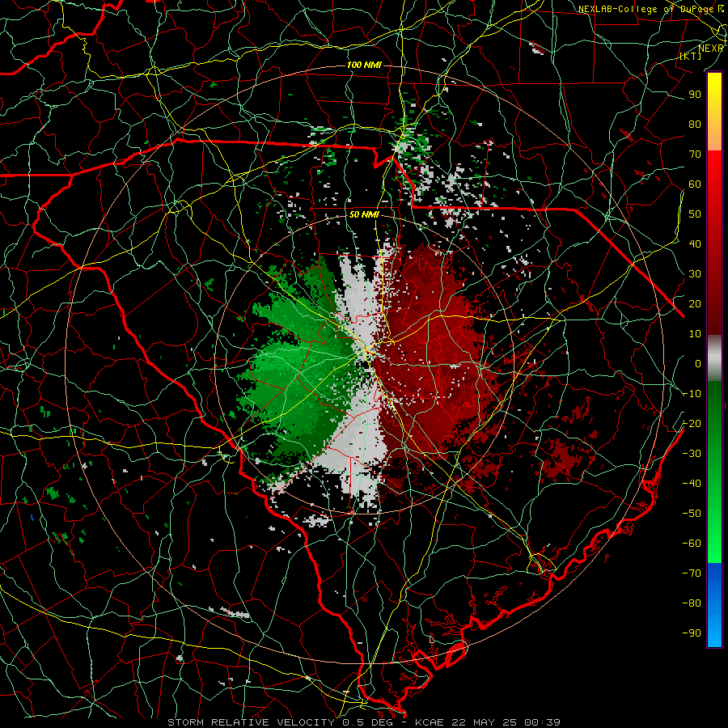Click the 60 value on velocity scale
The image size is (728, 728).
(x=695, y=184)
